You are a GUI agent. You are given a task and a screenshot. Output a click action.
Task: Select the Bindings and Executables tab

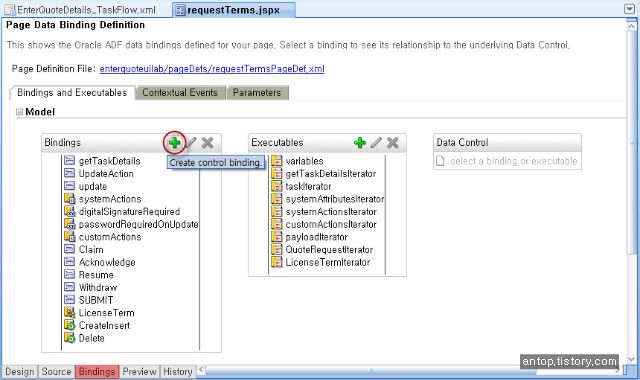pos(72,93)
